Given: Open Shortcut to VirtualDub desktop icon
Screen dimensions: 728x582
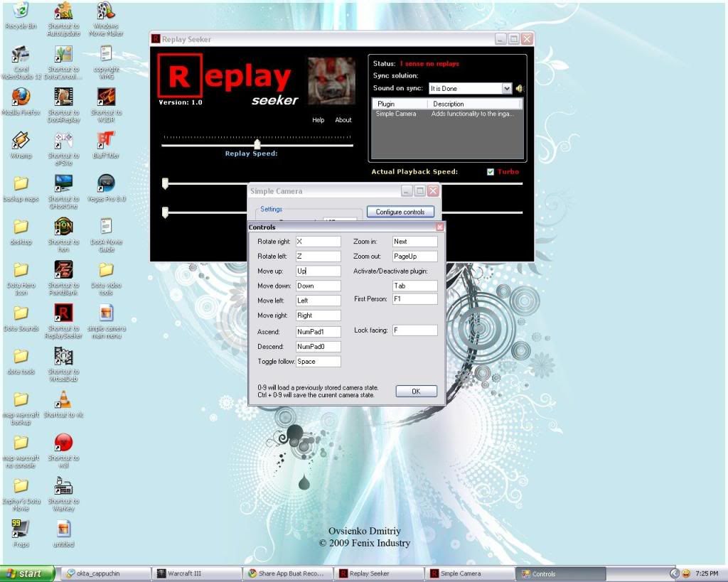Looking at the screenshot, I should pos(63,365).
